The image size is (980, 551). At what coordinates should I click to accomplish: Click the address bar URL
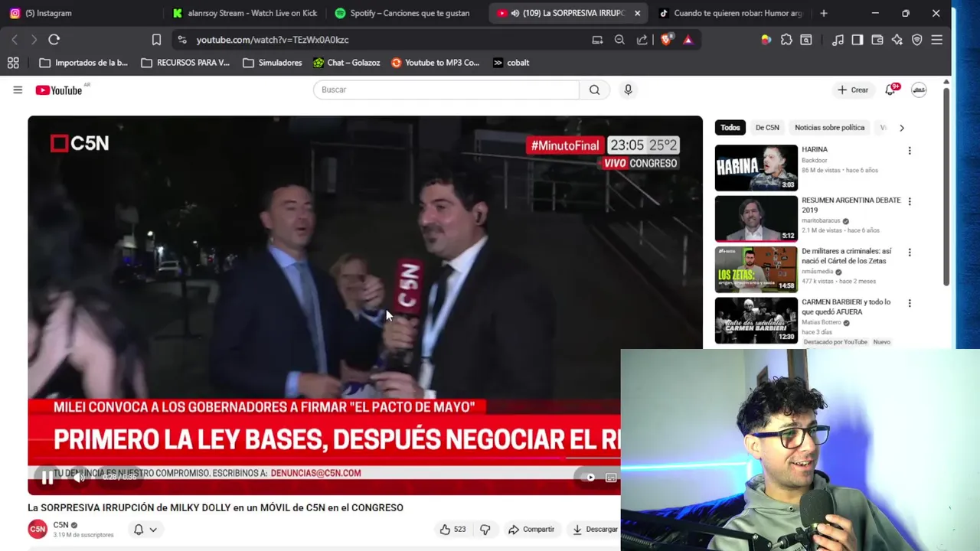tap(273, 40)
